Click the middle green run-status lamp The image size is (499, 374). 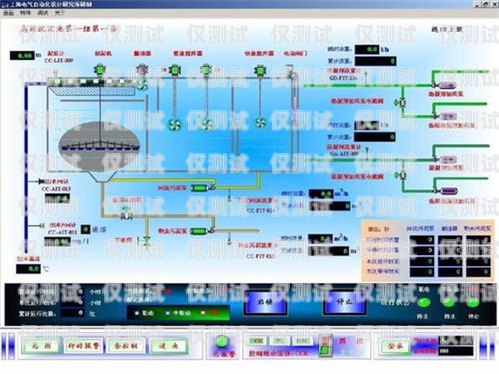[449, 303]
